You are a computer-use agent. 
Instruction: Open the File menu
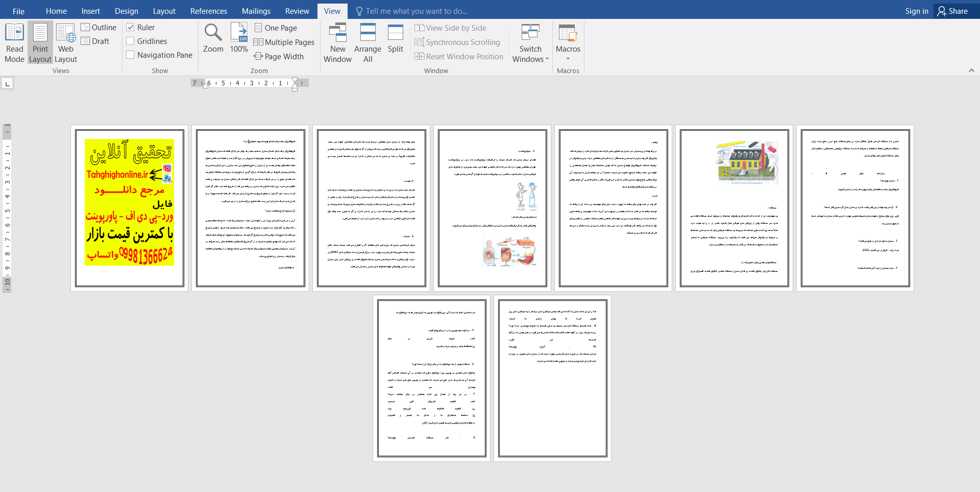click(18, 11)
